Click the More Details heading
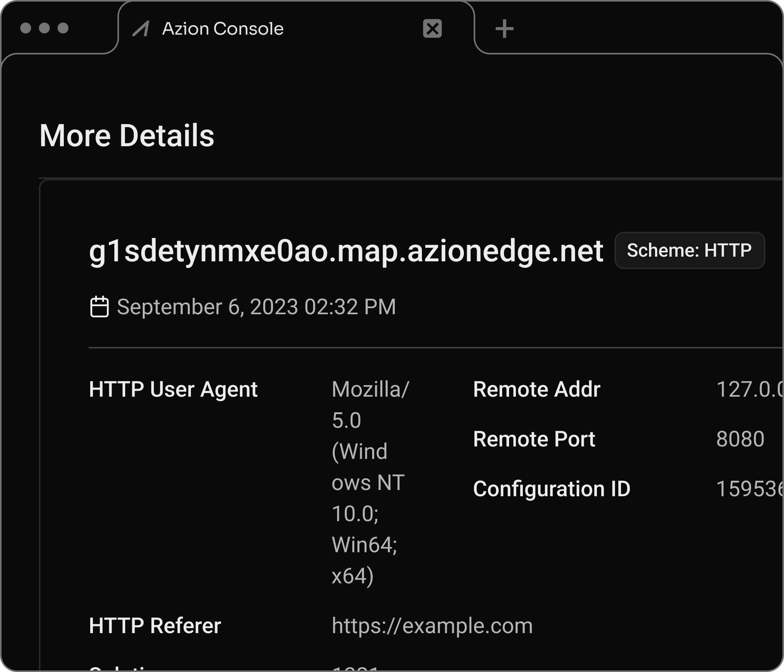 pos(128,135)
